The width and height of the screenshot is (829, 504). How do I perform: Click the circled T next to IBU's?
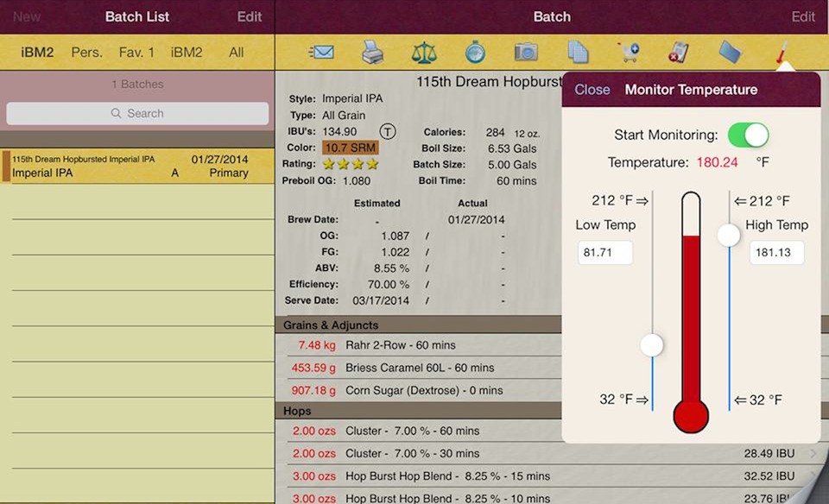(x=389, y=132)
